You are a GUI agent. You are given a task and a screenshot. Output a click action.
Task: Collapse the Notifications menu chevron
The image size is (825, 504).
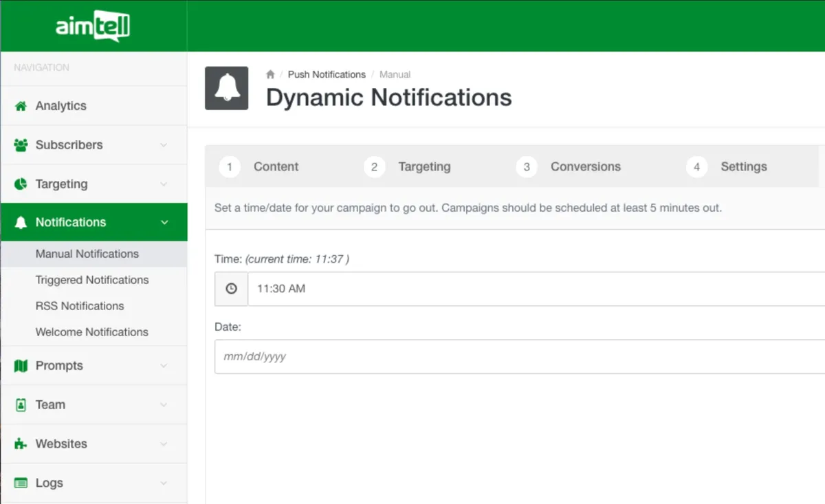[x=164, y=222]
